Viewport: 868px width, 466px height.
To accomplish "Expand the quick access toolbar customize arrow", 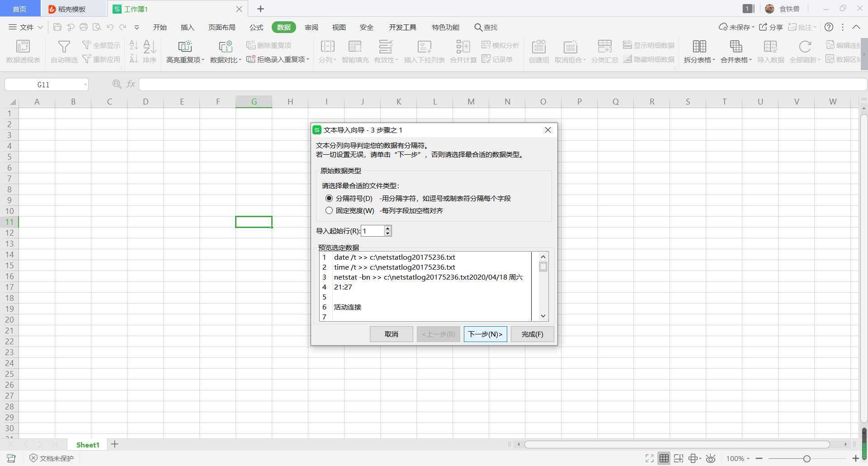I will (x=137, y=27).
